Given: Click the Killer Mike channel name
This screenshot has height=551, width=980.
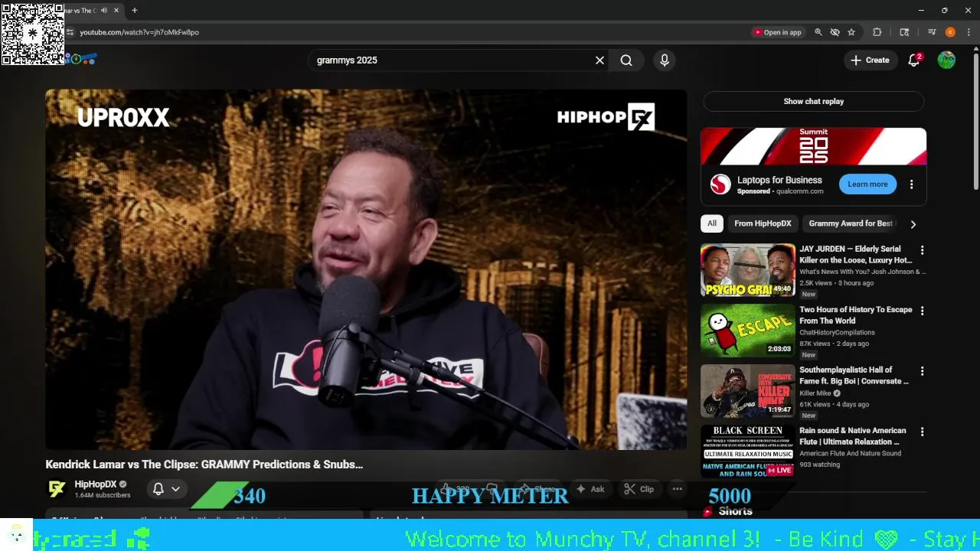Looking at the screenshot, I should 815,393.
